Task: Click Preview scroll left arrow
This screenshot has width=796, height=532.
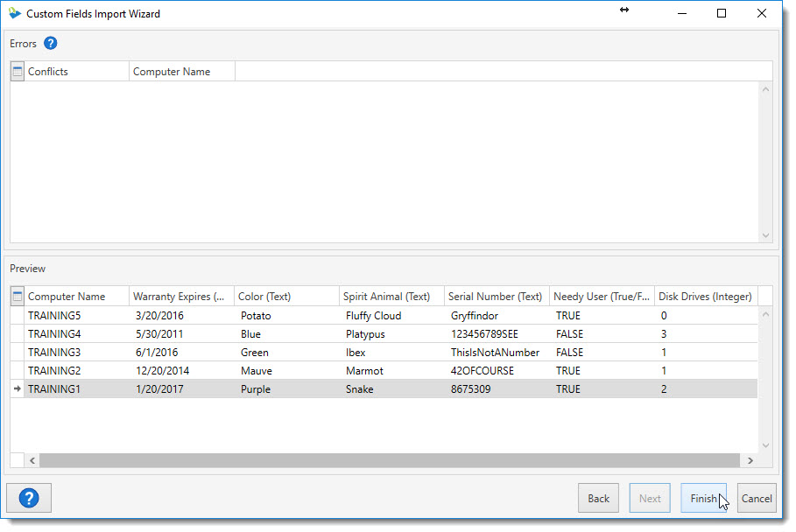Action: coord(32,460)
